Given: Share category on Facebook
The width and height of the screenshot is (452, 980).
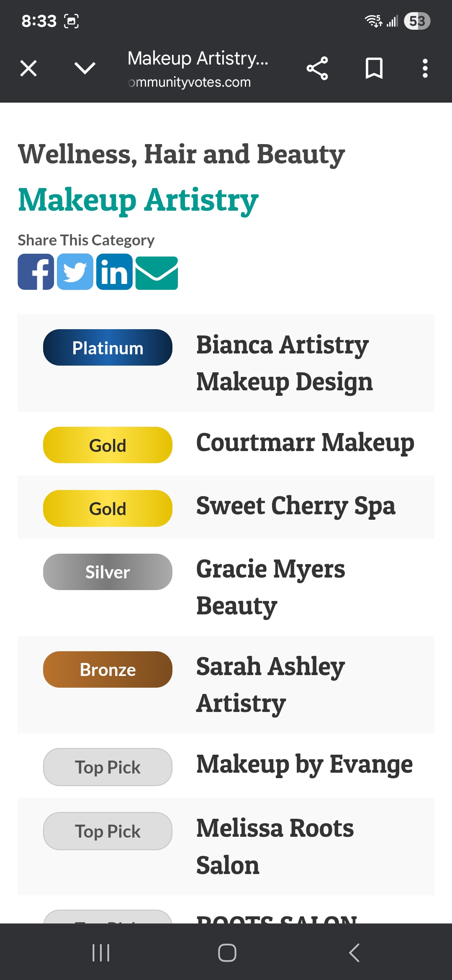Looking at the screenshot, I should [36, 272].
